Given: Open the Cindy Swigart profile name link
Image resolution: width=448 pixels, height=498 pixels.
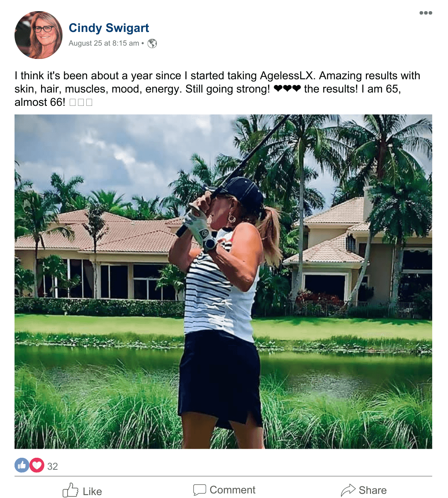Looking at the screenshot, I should pos(109,28).
